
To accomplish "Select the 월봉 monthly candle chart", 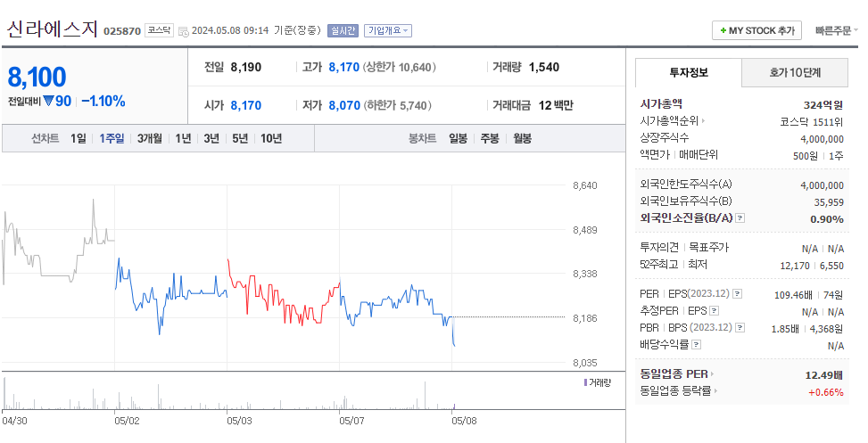I will click(522, 138).
